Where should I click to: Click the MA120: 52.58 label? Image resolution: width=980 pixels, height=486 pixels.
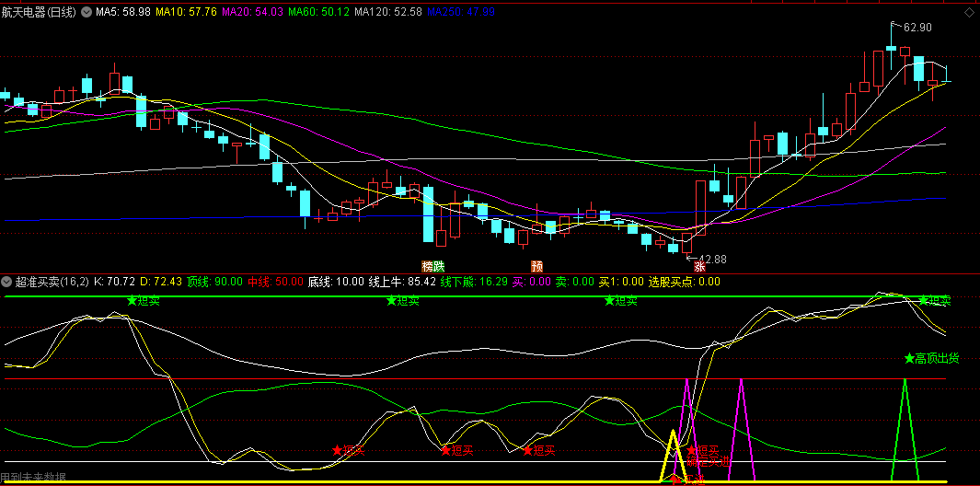(388, 12)
